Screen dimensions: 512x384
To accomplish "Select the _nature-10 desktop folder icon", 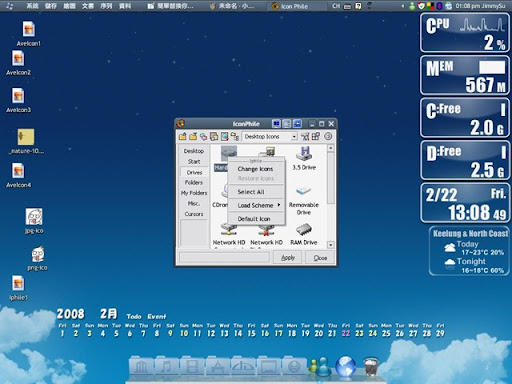I will pyautogui.click(x=26, y=141).
